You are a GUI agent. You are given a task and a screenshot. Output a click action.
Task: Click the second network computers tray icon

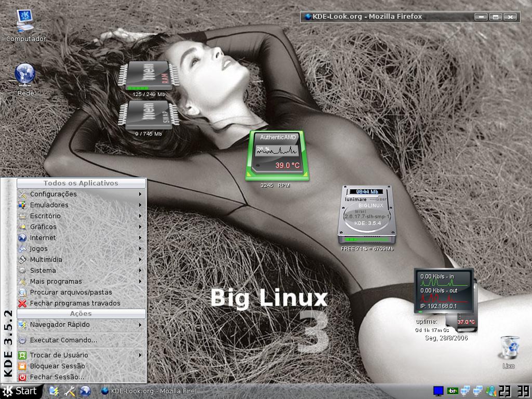coord(478,391)
